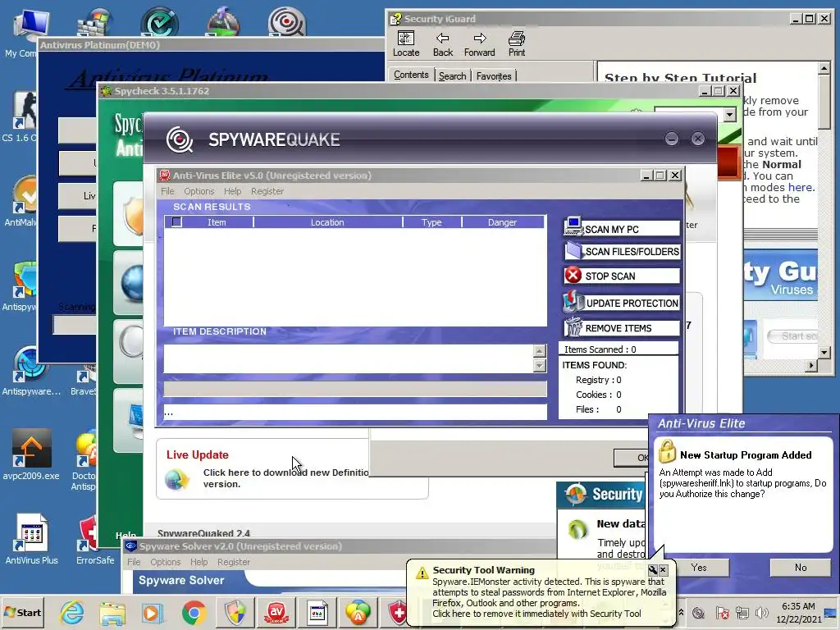Click red AV icon on taskbar
The height and width of the screenshot is (630, 840).
(276, 613)
